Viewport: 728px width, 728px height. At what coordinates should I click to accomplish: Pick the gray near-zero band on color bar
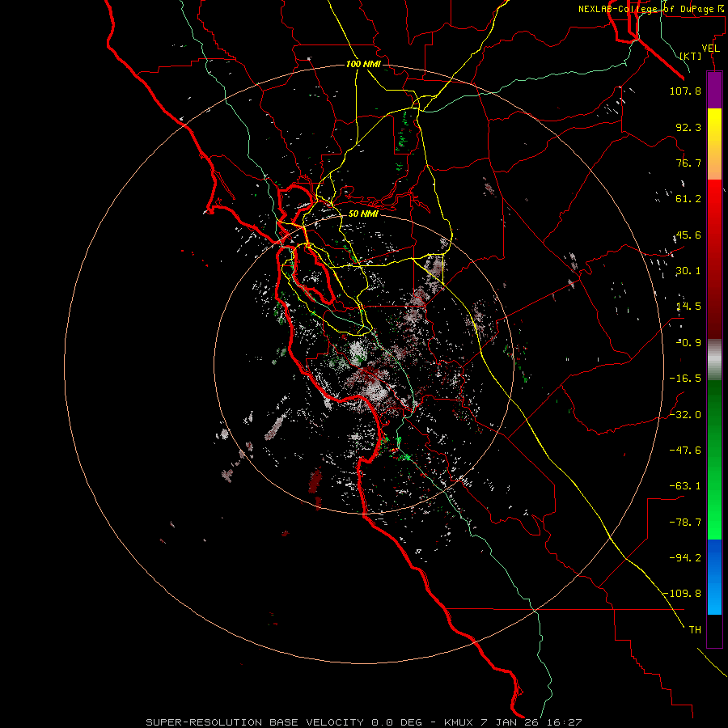coord(714,359)
